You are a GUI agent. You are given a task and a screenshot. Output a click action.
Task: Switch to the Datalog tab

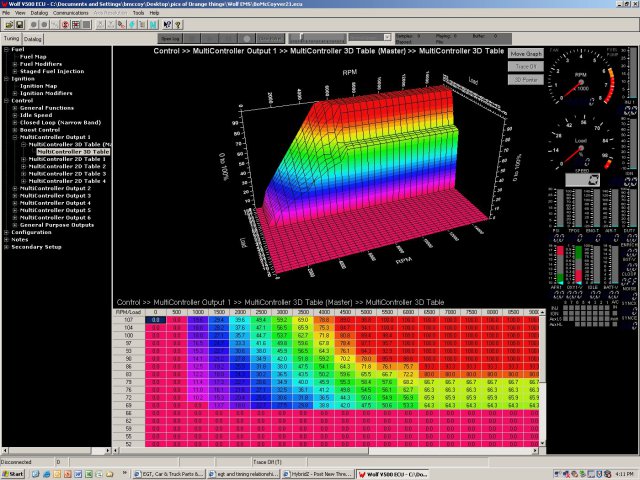click(x=33, y=39)
